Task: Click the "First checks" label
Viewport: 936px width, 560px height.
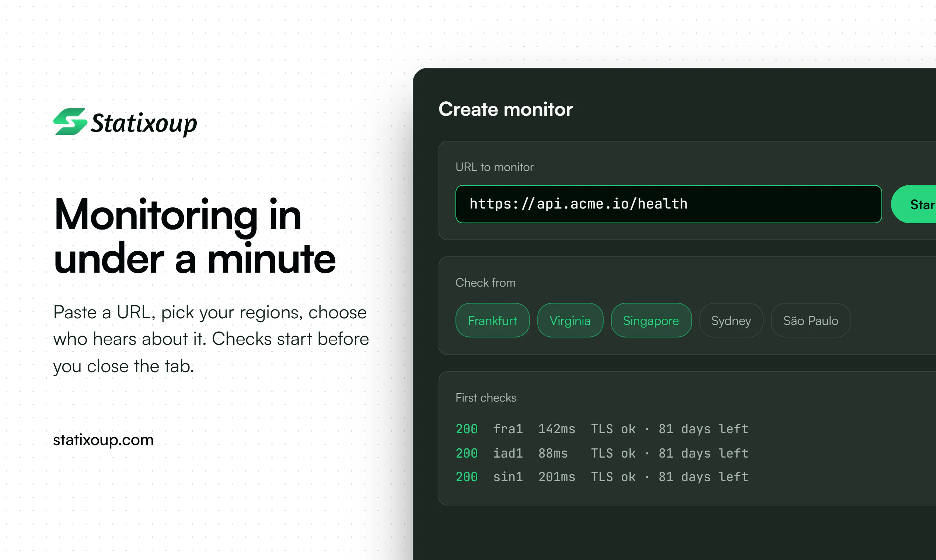Action: [486, 398]
